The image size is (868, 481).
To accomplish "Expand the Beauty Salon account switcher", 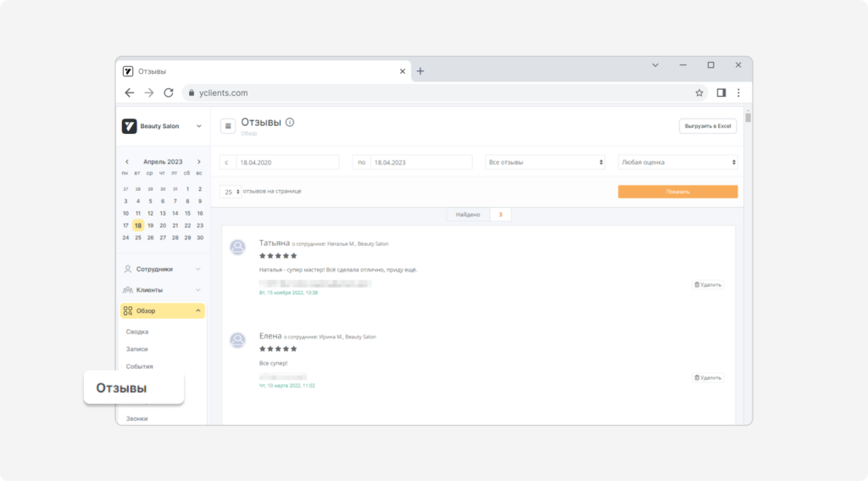I will 162,126.
